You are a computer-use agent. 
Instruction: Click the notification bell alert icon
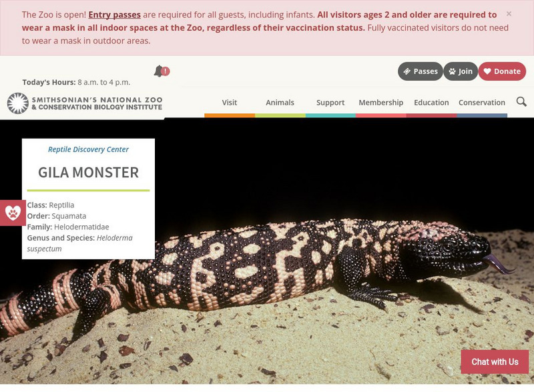(162, 71)
